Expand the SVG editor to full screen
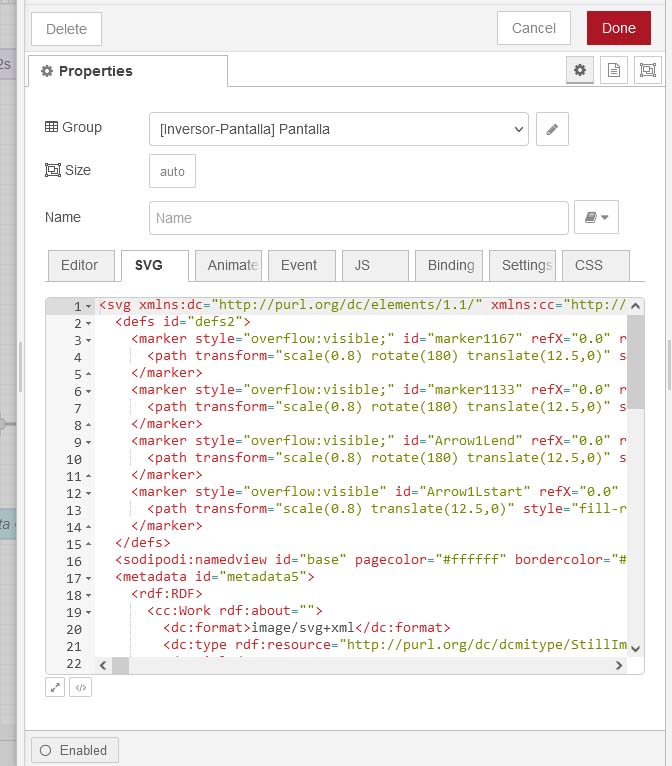The height and width of the screenshot is (766, 672). pyautogui.click(x=55, y=687)
